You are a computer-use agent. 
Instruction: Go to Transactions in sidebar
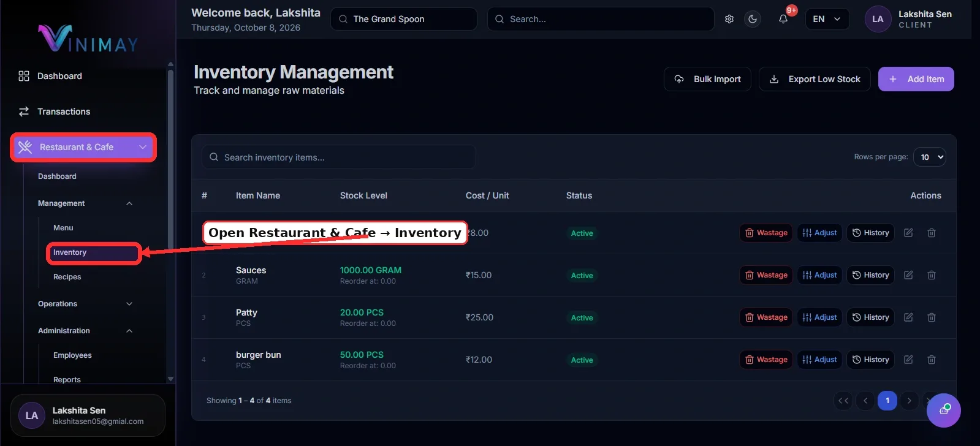click(x=64, y=112)
